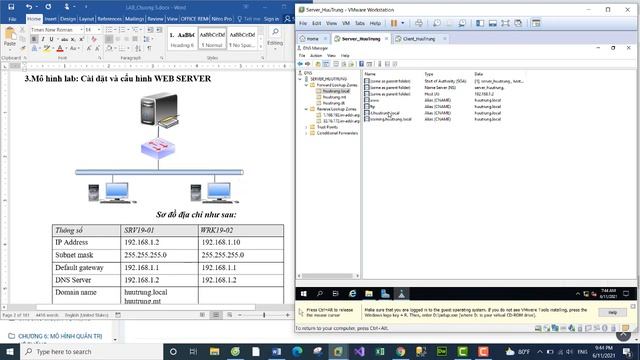Toggle bold formatting in Word
Image resolution: width=640 pixels, height=360 pixels.
[34, 39]
